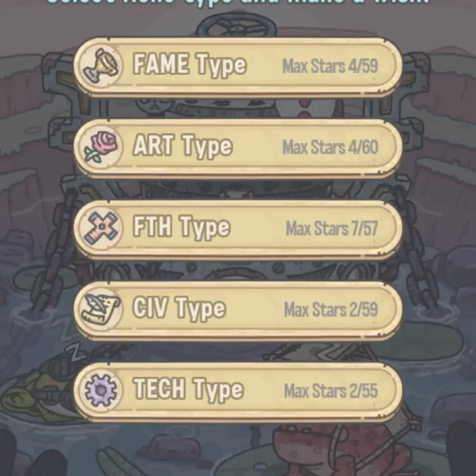Click the scroll and quill CIV icon
Viewport: 476px width, 476px height.
tap(101, 309)
